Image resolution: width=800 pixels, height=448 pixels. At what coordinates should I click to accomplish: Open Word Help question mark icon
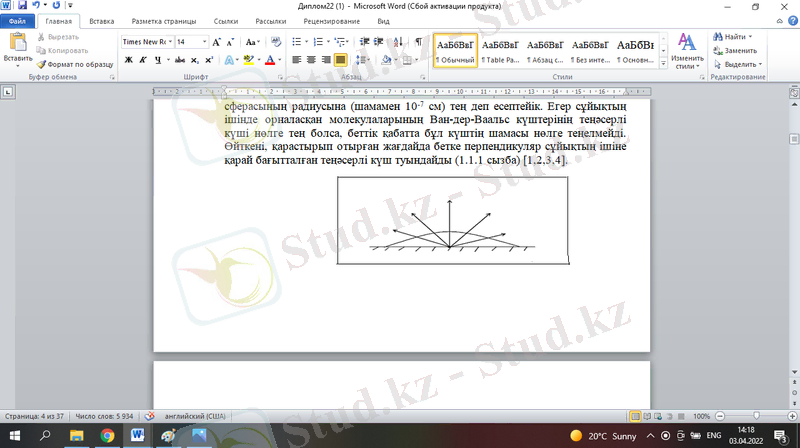[x=790, y=20]
